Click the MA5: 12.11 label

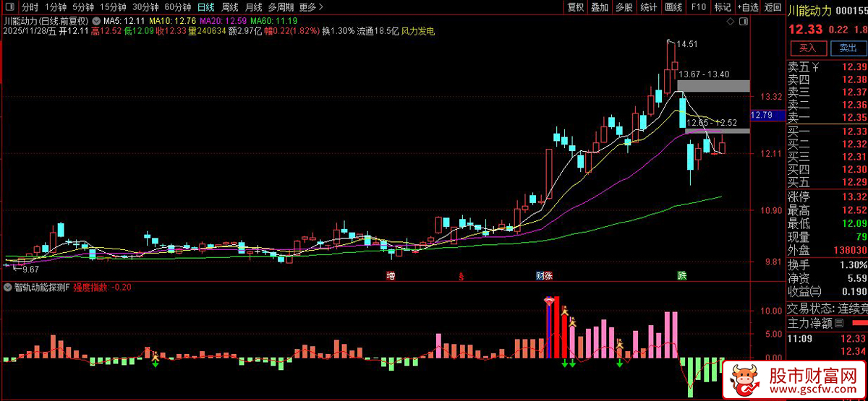(124, 20)
